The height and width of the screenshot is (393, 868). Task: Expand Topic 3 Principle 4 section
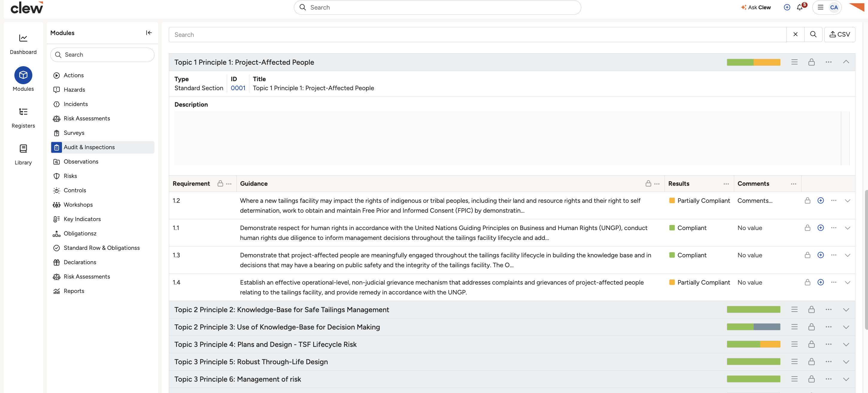click(846, 344)
